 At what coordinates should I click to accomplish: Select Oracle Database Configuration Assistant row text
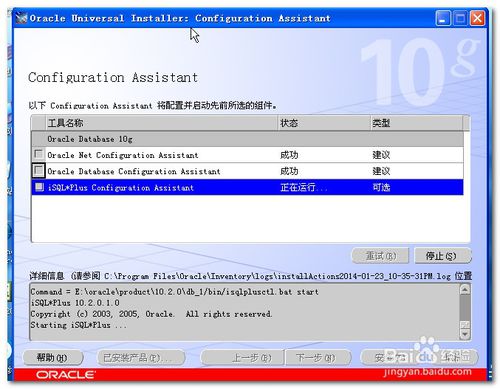(134, 171)
